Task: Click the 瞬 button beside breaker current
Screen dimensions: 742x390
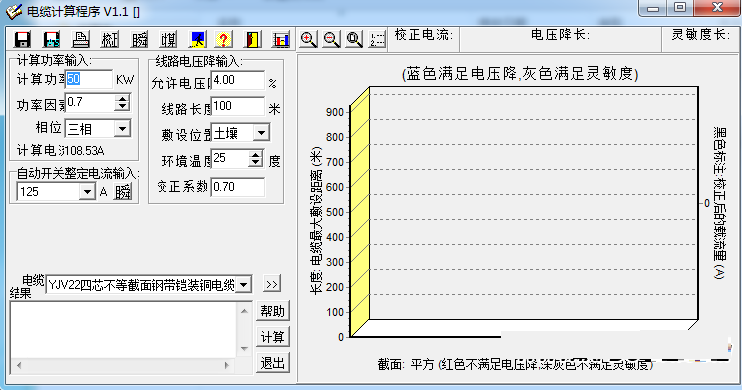Action: [x=123, y=192]
